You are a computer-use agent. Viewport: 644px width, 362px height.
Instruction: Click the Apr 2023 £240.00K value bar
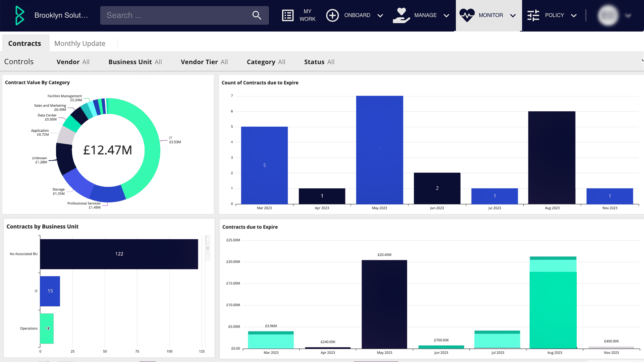tap(328, 348)
